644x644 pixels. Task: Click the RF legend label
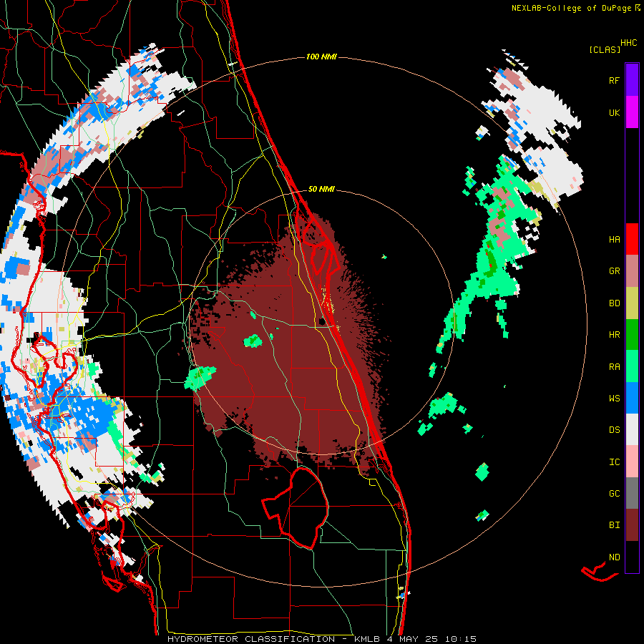[614, 80]
